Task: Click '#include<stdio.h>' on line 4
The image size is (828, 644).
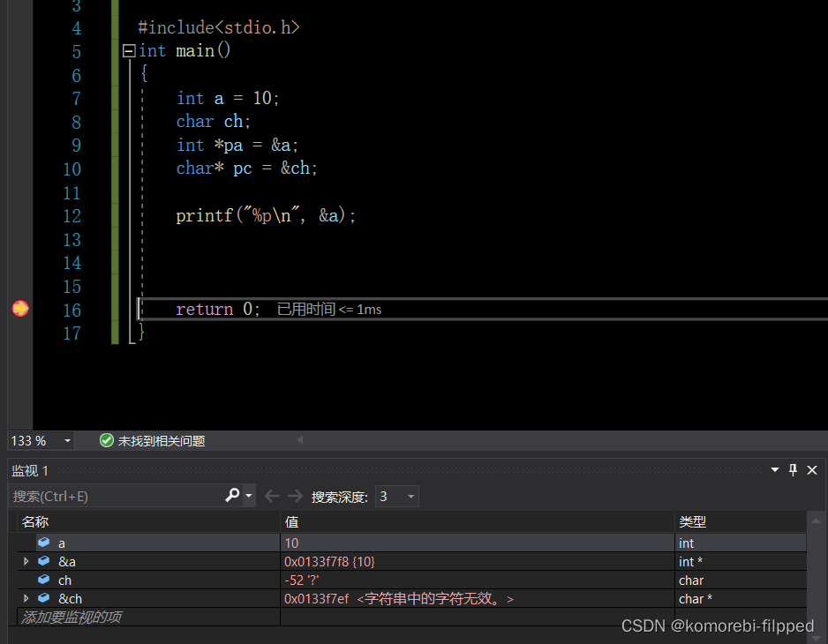Action: 219,27
